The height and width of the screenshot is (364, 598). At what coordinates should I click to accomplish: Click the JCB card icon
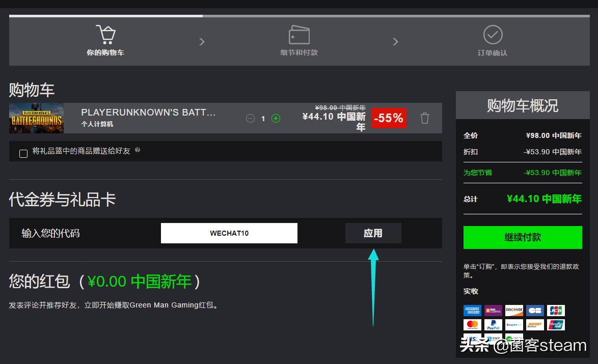tap(556, 311)
